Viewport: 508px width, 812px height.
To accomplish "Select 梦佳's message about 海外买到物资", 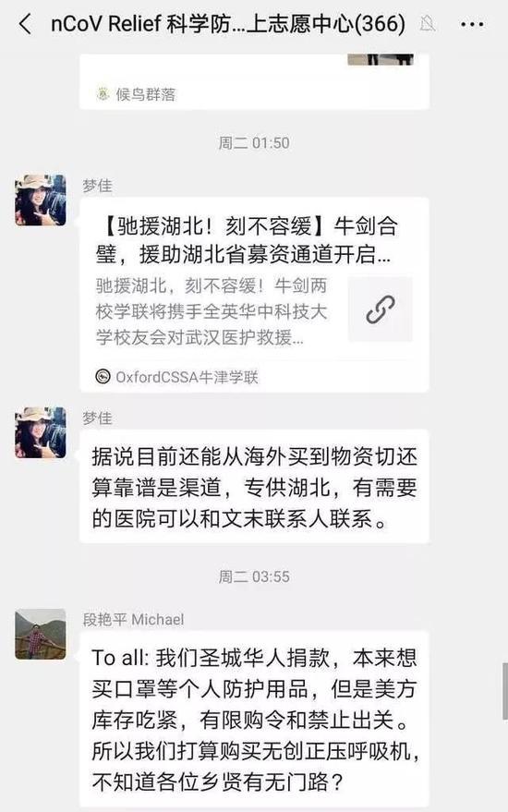I will click(254, 487).
